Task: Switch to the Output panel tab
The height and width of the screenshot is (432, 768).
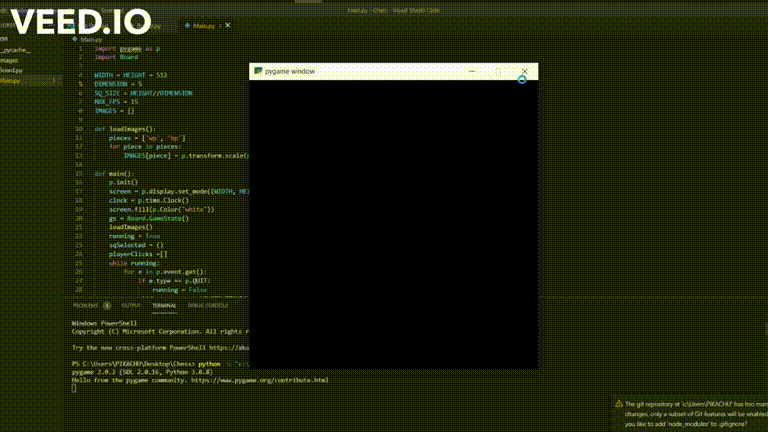Action: (x=131, y=306)
